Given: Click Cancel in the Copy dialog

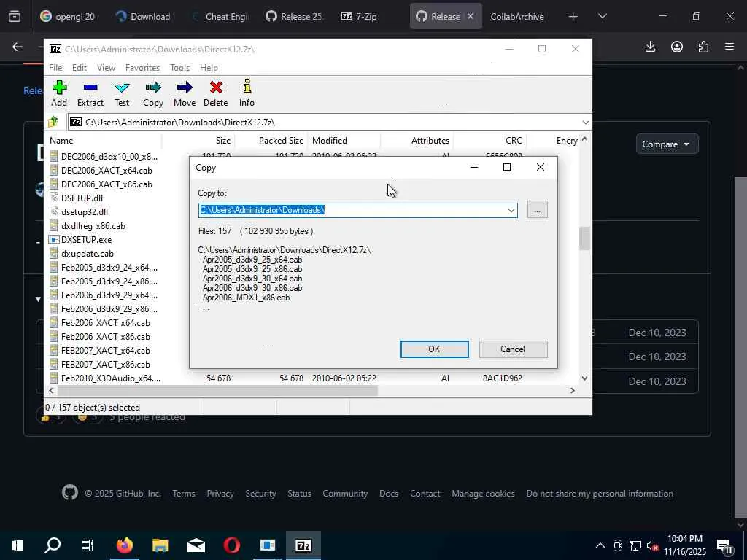Looking at the screenshot, I should point(513,349).
